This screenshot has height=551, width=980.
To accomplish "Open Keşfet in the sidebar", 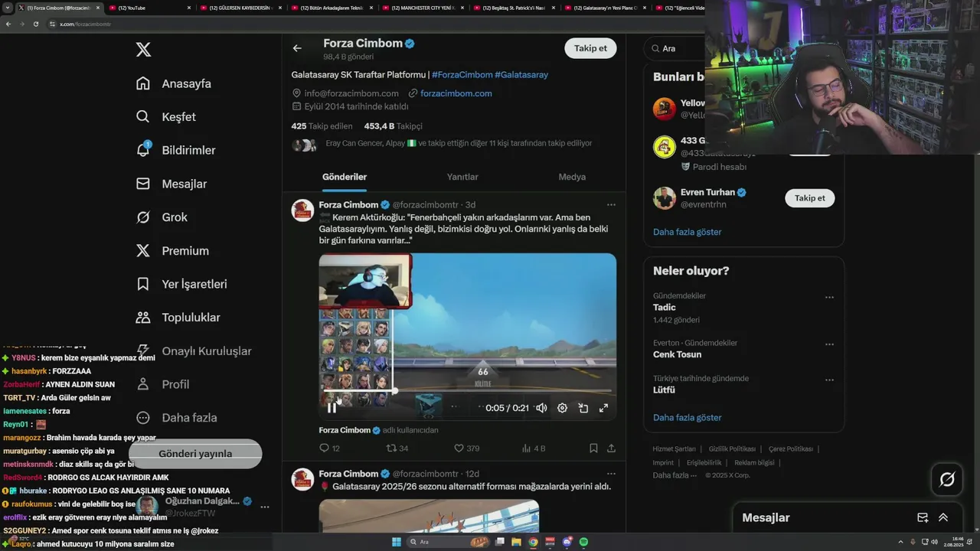I will (x=165, y=117).
